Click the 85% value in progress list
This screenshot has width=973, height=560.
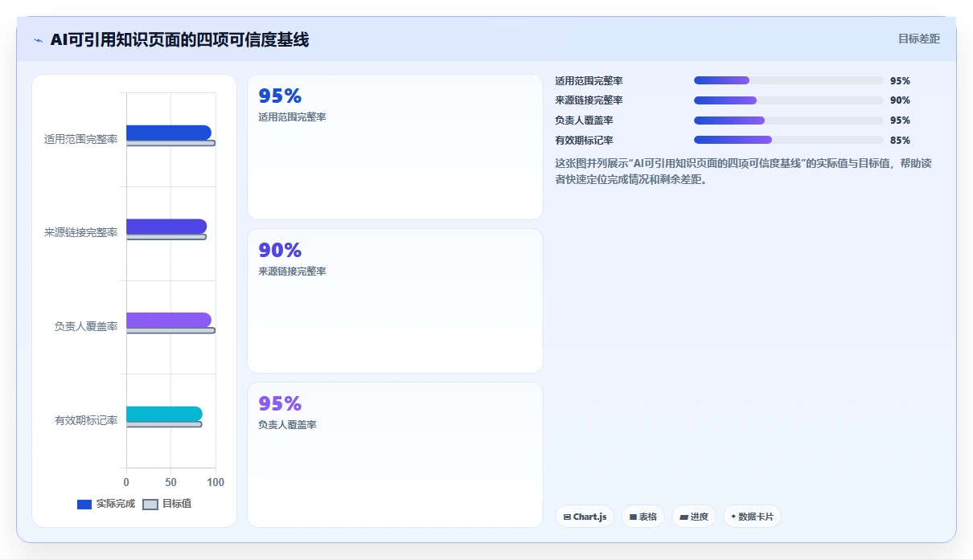(901, 141)
